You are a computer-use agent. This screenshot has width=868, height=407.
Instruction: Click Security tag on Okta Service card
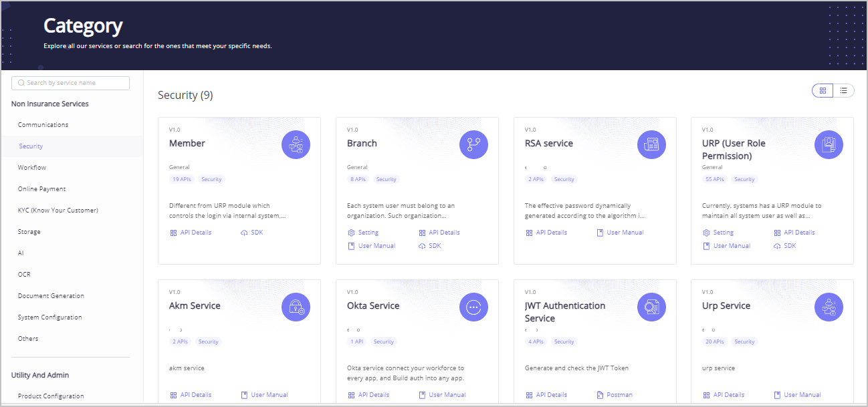click(384, 342)
